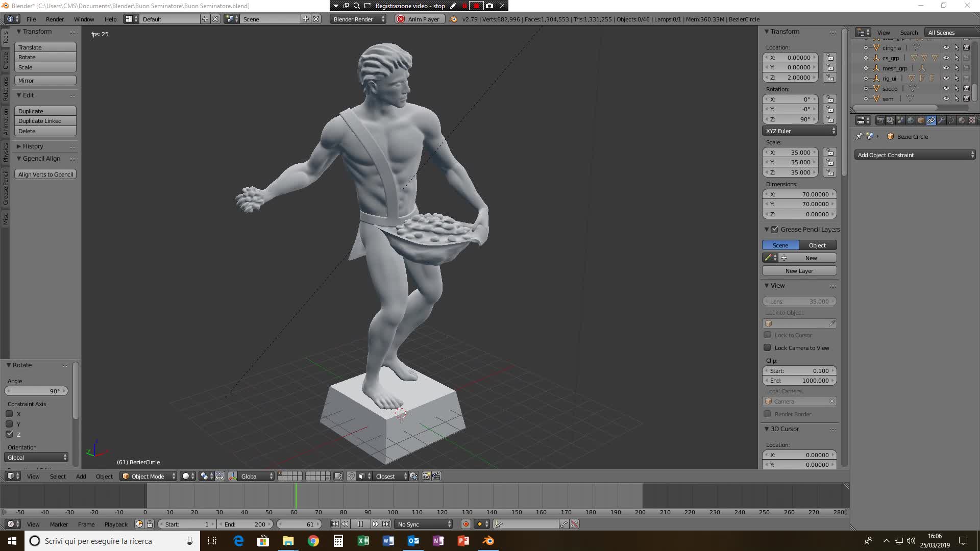Open the Global orientation dropdown in Rotate panel
Image resolution: width=980 pixels, height=551 pixels.
(x=36, y=458)
